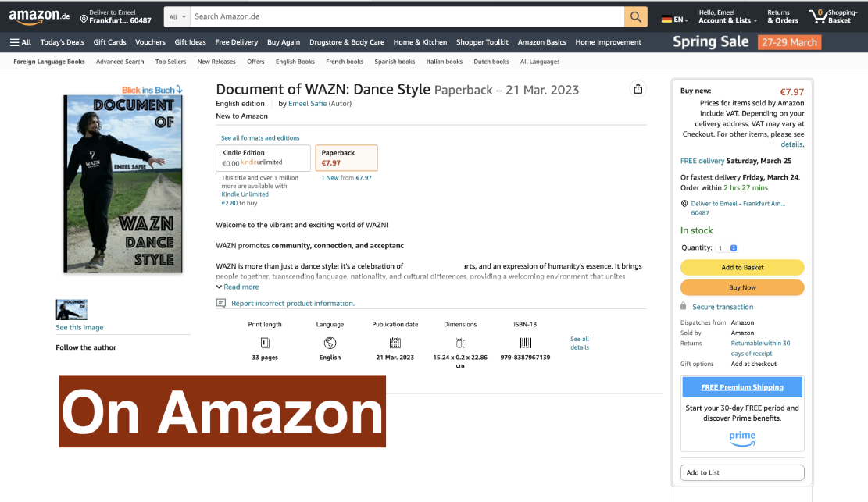Click the Buy Now button

pos(741,287)
